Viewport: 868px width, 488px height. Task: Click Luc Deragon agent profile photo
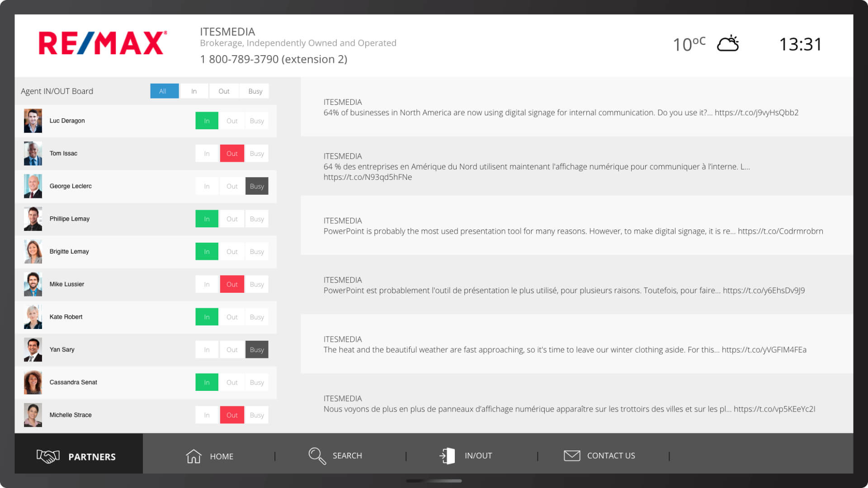[x=32, y=120]
